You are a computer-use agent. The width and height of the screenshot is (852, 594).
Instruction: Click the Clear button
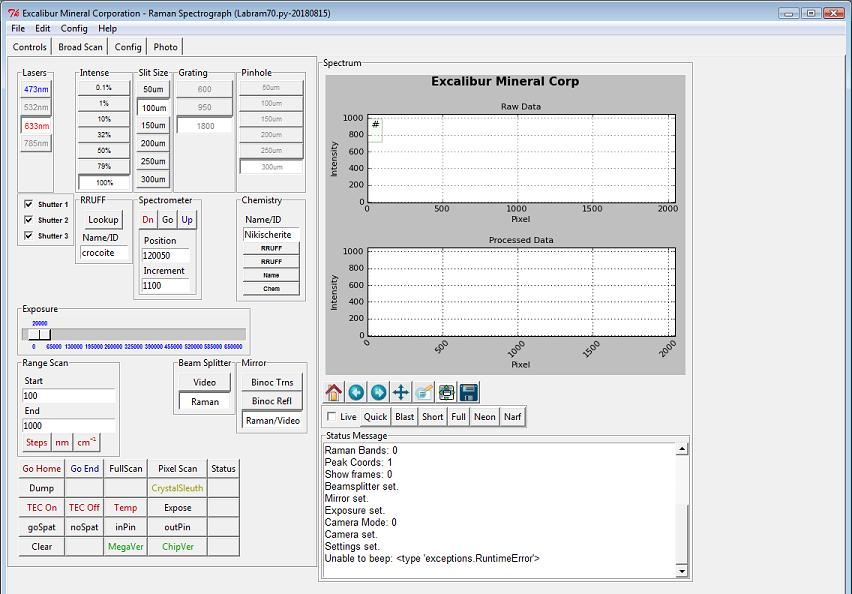point(42,547)
